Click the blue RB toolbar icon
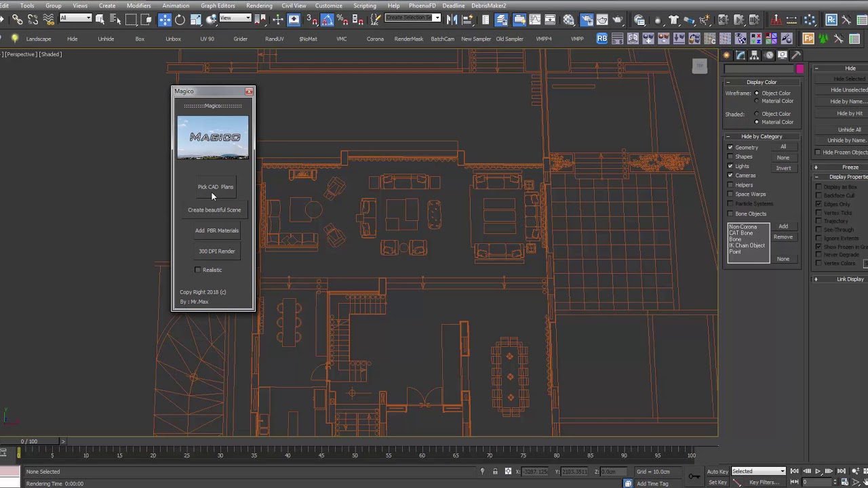The image size is (868, 488). tap(601, 39)
